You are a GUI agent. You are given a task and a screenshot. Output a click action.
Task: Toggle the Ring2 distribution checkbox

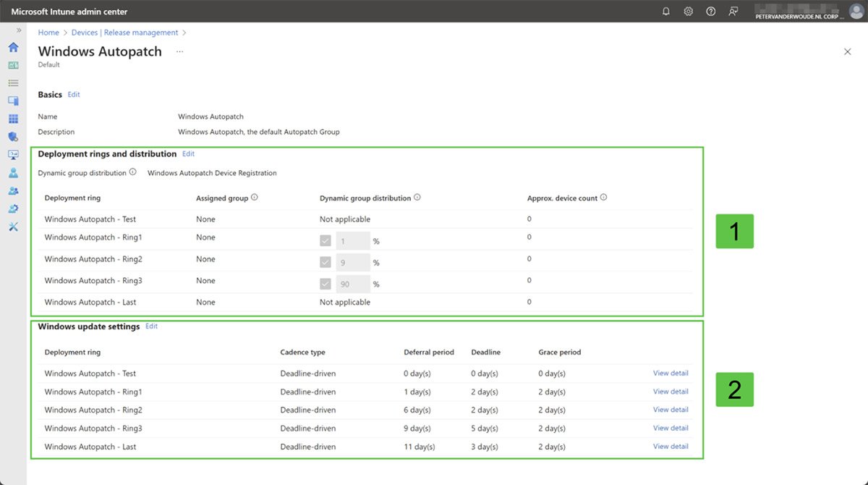(325, 263)
